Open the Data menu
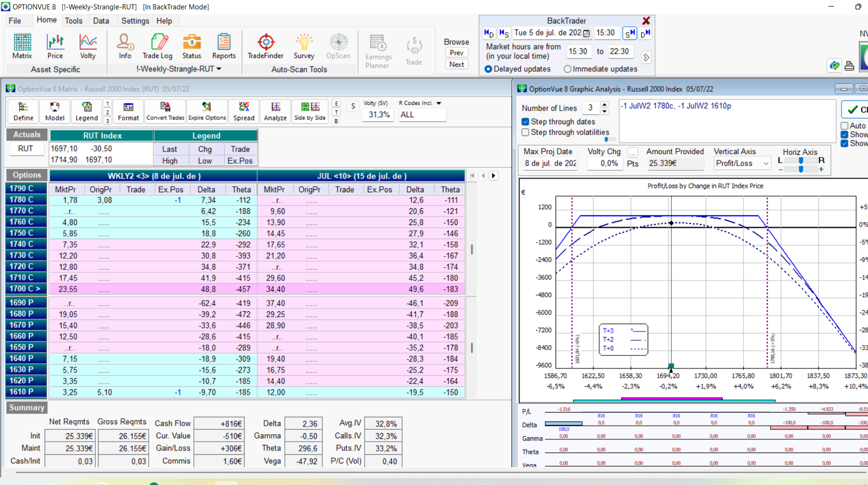 (101, 21)
